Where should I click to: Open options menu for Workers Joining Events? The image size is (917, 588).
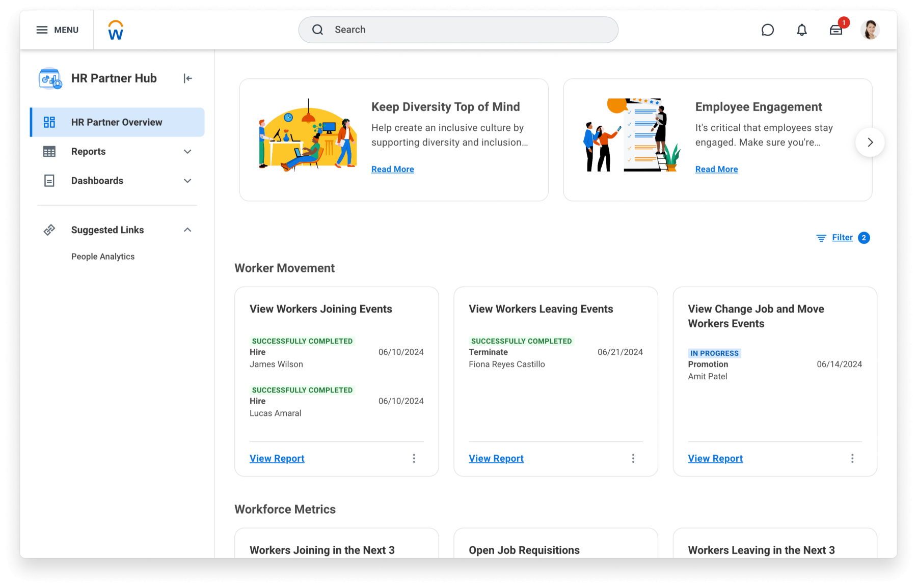pos(414,459)
